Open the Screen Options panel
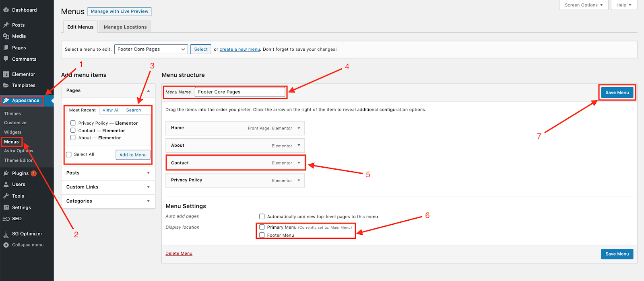Screen dimensions: 644x281 tap(583, 5)
